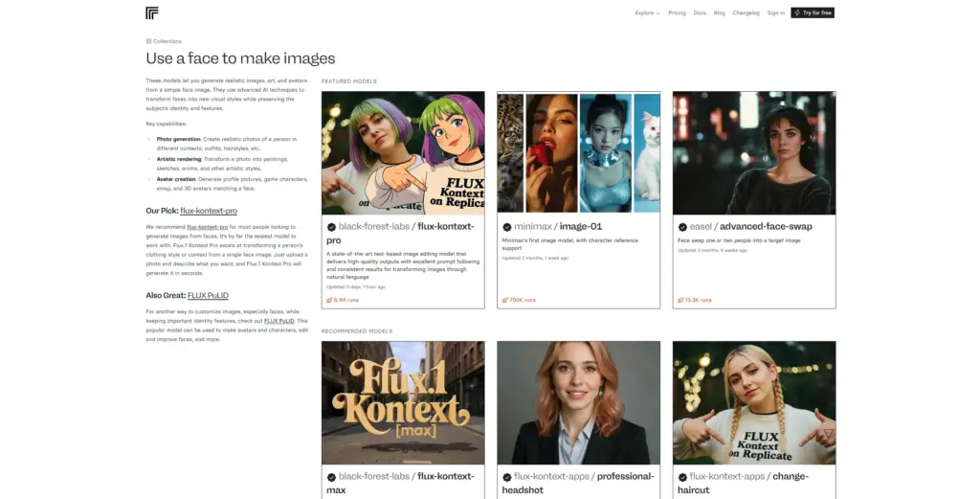
Task: Click rocket runs icon on advanced-face-swap card
Action: coord(680,300)
